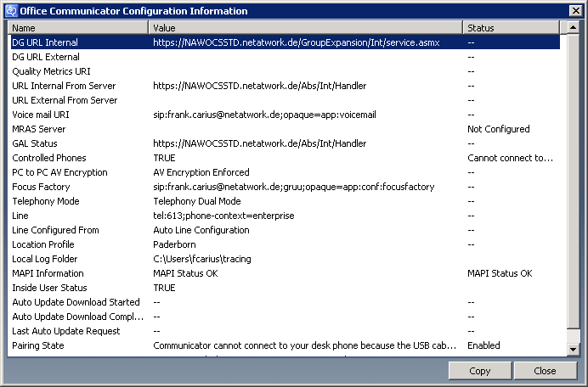This screenshot has height=387, width=588.
Task: Click the tel:613 phone-context value
Action: 223,216
